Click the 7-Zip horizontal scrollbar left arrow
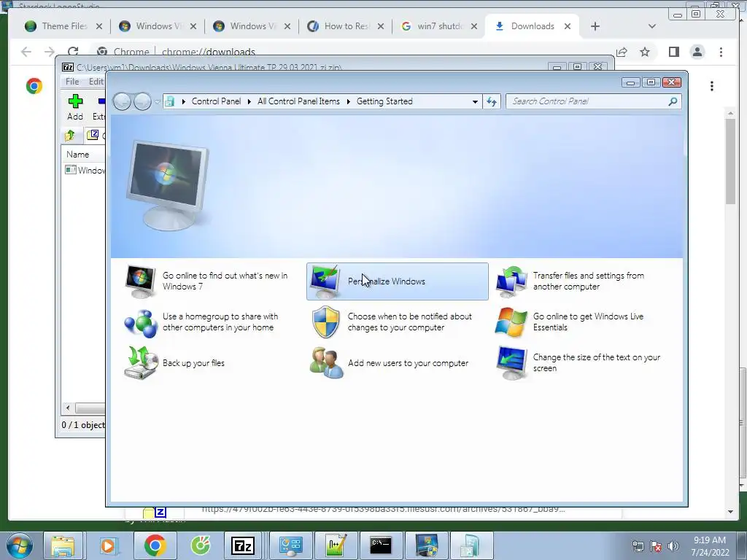 click(x=68, y=408)
